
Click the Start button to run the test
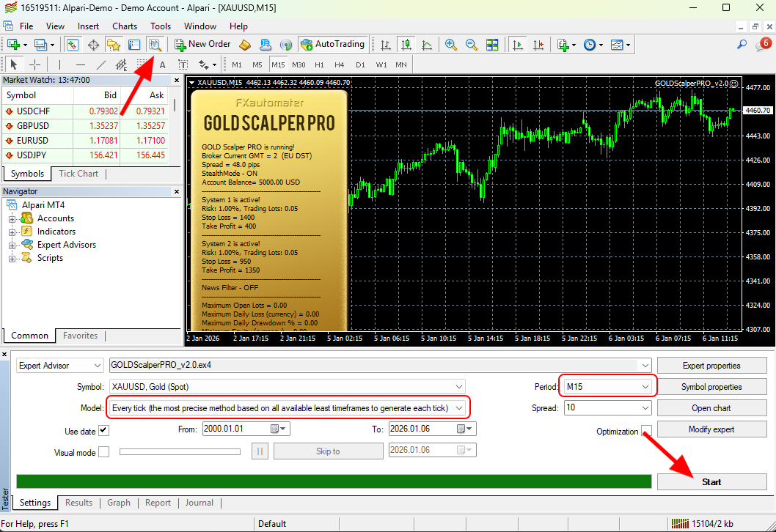click(x=711, y=481)
